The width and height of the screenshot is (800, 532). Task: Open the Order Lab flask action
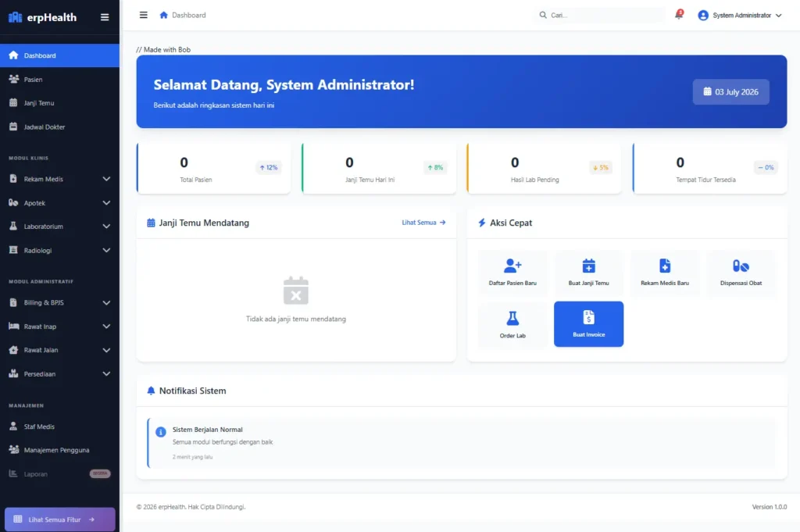pos(512,324)
